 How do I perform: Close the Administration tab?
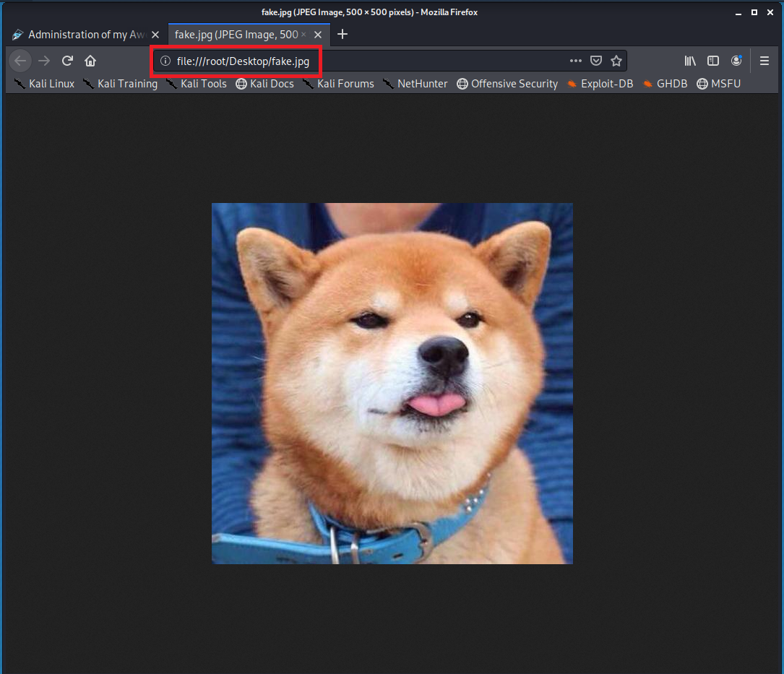click(155, 35)
